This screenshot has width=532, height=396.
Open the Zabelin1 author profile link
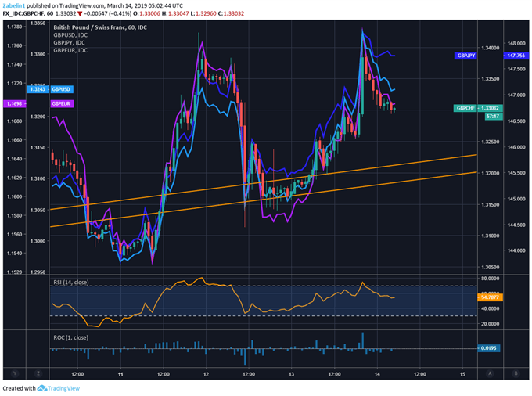coord(14,5)
